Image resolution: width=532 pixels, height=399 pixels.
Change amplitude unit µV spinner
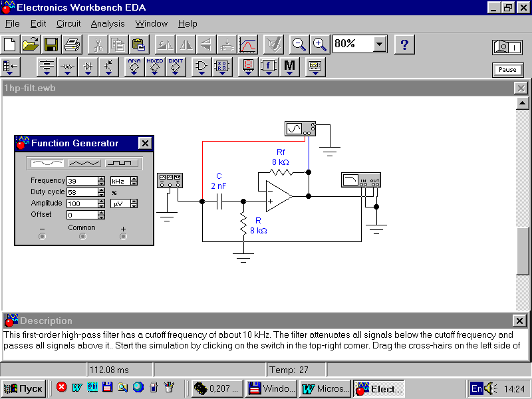(x=134, y=203)
